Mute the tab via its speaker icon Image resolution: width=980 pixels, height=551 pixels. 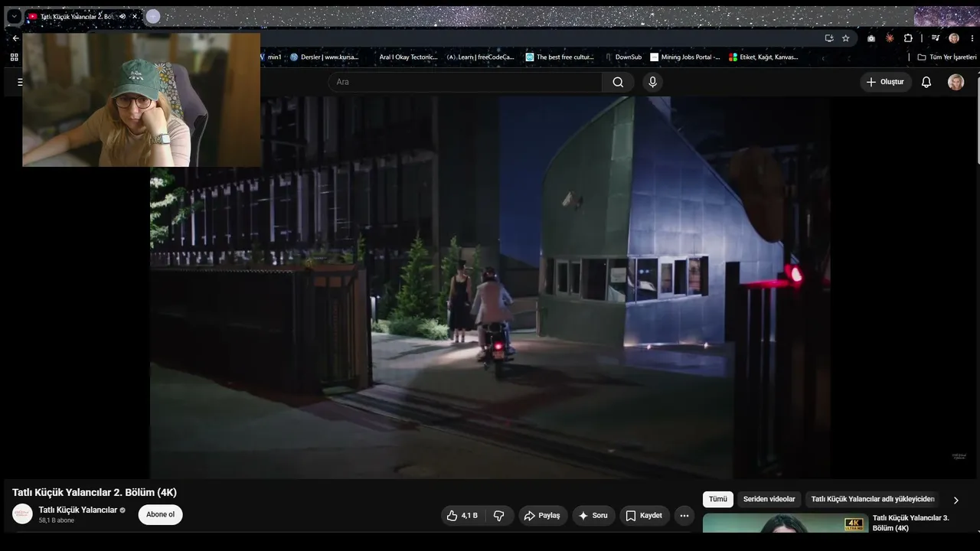tap(122, 16)
